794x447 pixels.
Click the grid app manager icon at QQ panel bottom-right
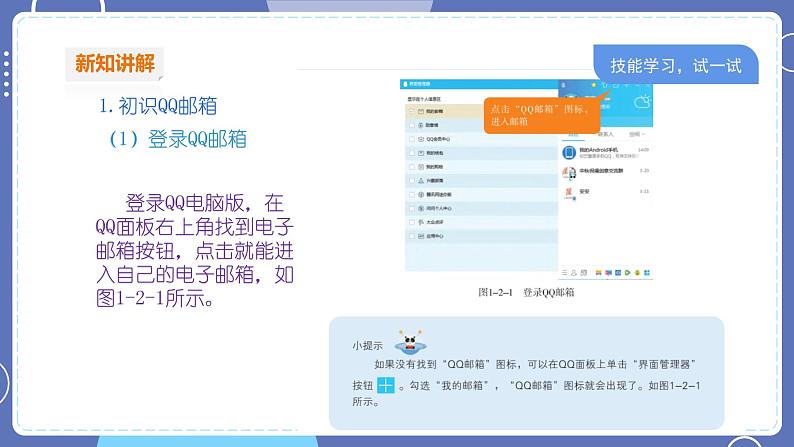649,272
